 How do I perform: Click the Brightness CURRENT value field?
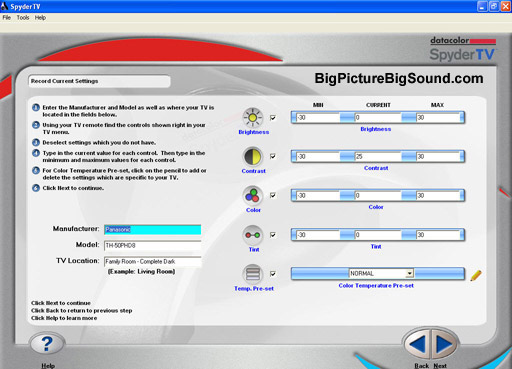[x=378, y=118]
